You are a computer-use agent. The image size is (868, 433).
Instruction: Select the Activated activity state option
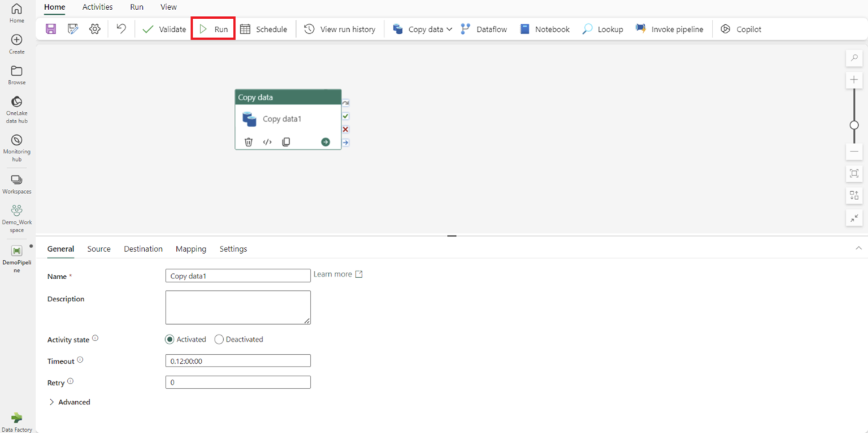click(x=170, y=339)
